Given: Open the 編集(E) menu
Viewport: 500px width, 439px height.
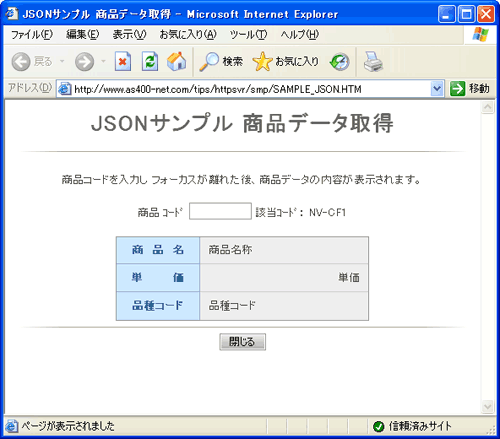Looking at the screenshot, I should coord(82,34).
